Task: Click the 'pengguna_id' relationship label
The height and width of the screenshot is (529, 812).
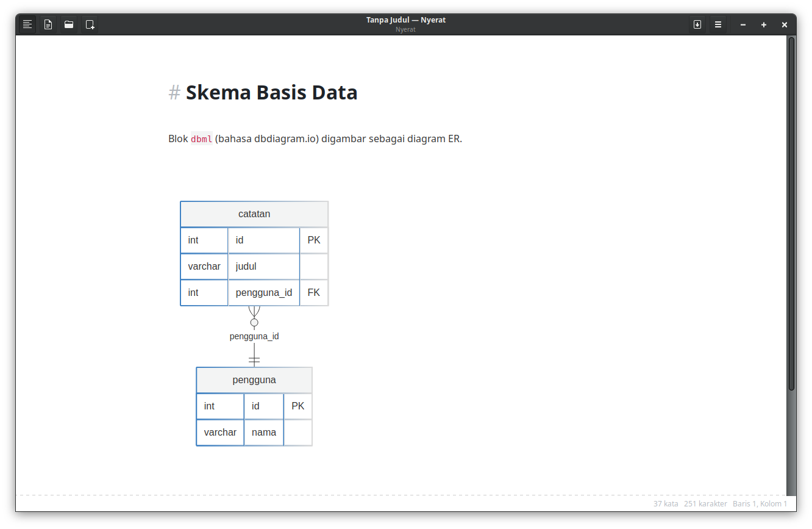Action: (254, 337)
